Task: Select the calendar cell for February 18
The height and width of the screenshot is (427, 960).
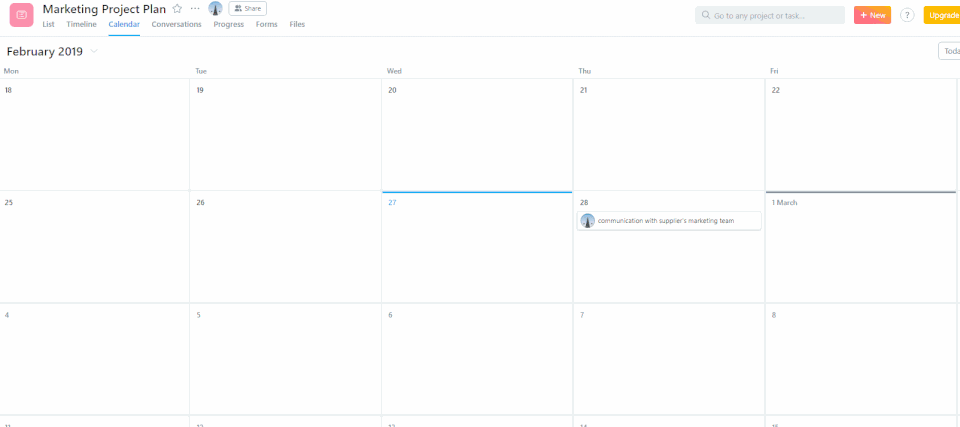Action: 95,134
